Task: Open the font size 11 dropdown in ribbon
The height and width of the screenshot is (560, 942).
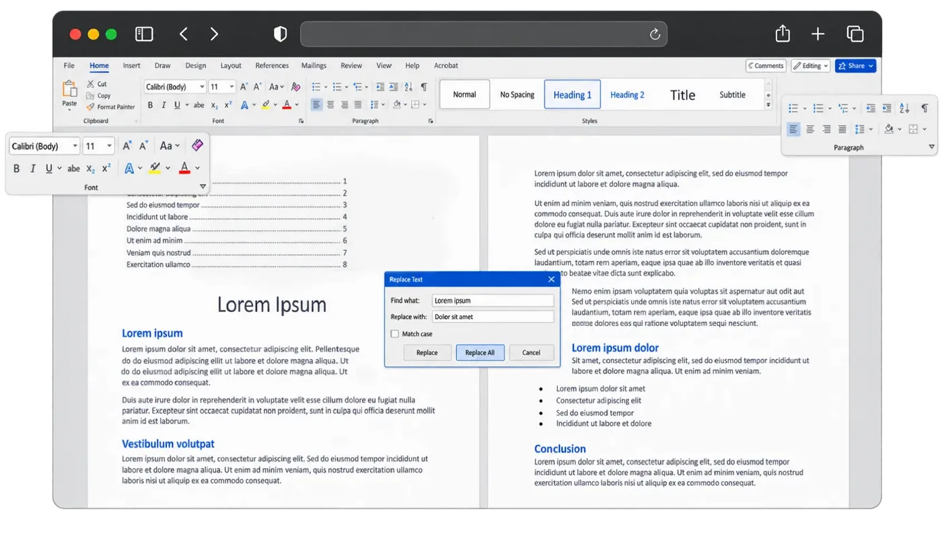Action: tap(222, 87)
